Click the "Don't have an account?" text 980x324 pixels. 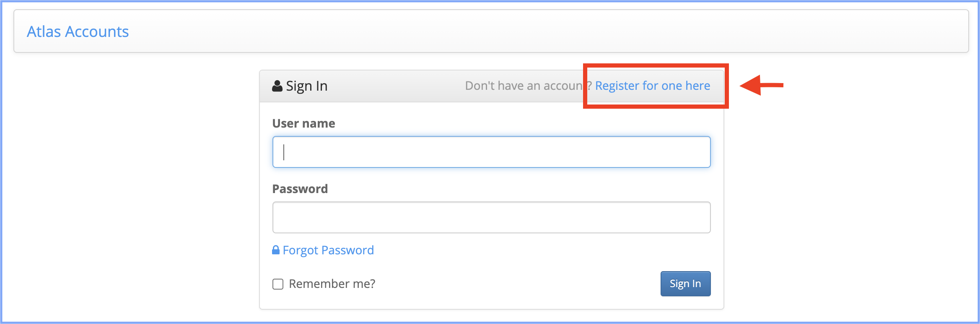pyautogui.click(x=524, y=86)
